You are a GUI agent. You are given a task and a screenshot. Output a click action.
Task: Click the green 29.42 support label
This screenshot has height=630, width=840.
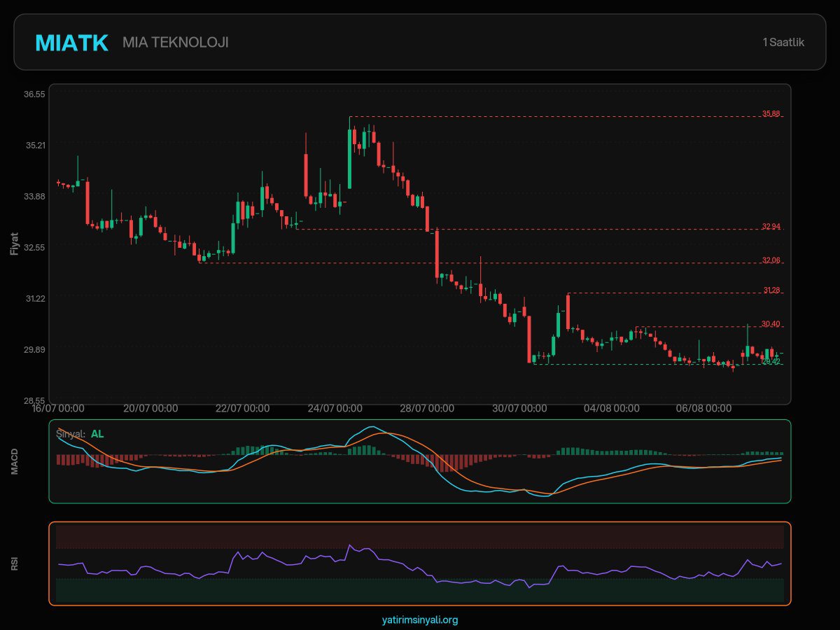[771, 361]
